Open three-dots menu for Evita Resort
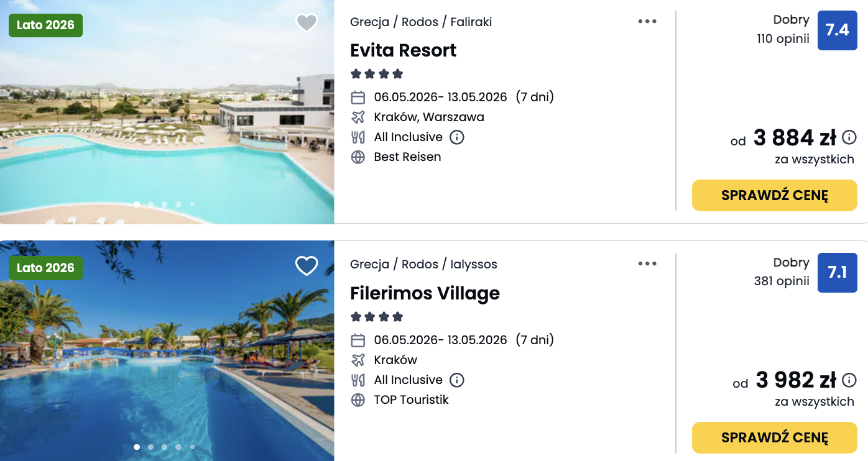 coord(647,22)
